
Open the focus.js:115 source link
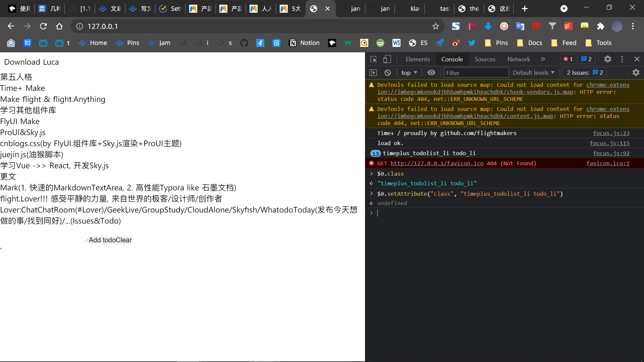609,143
